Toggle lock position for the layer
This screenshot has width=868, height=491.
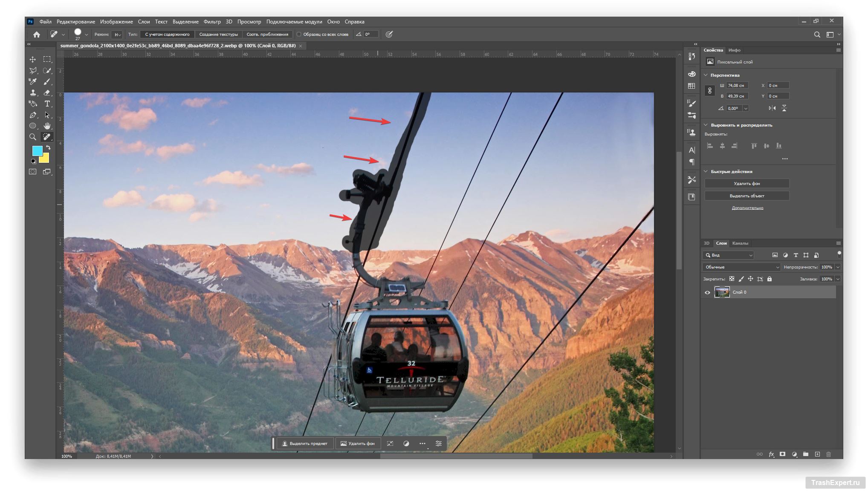click(x=751, y=279)
